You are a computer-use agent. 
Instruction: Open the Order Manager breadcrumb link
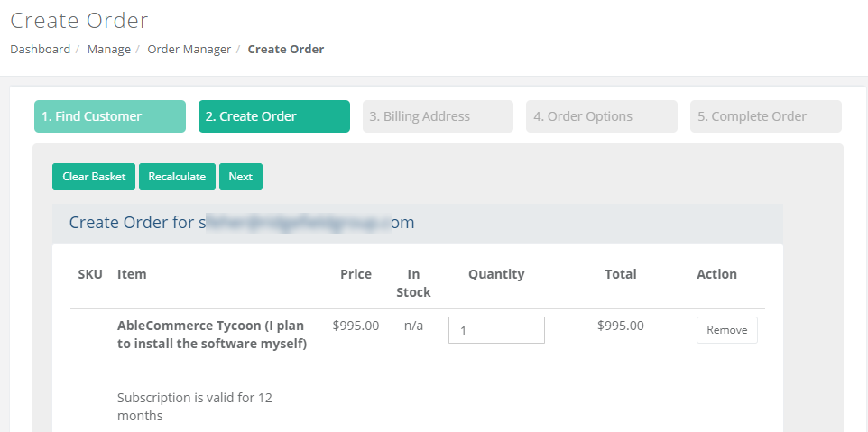(x=189, y=50)
